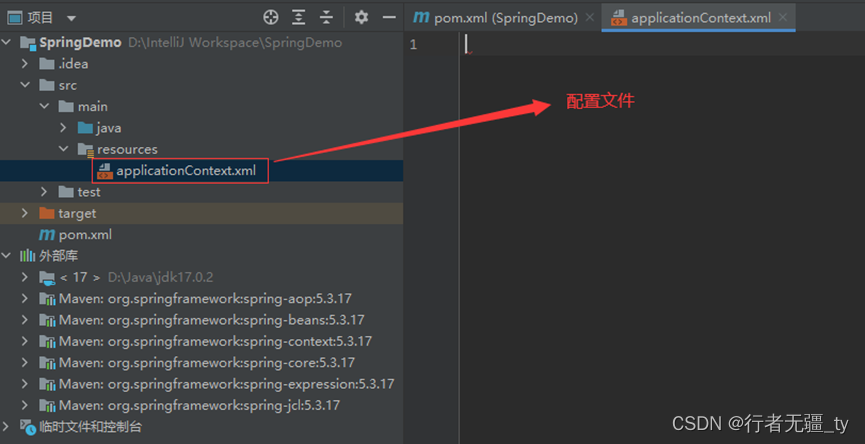Screen dimensions: 865x444
Task: Click the Collapse All toolbar icon
Action: pyautogui.click(x=327, y=18)
